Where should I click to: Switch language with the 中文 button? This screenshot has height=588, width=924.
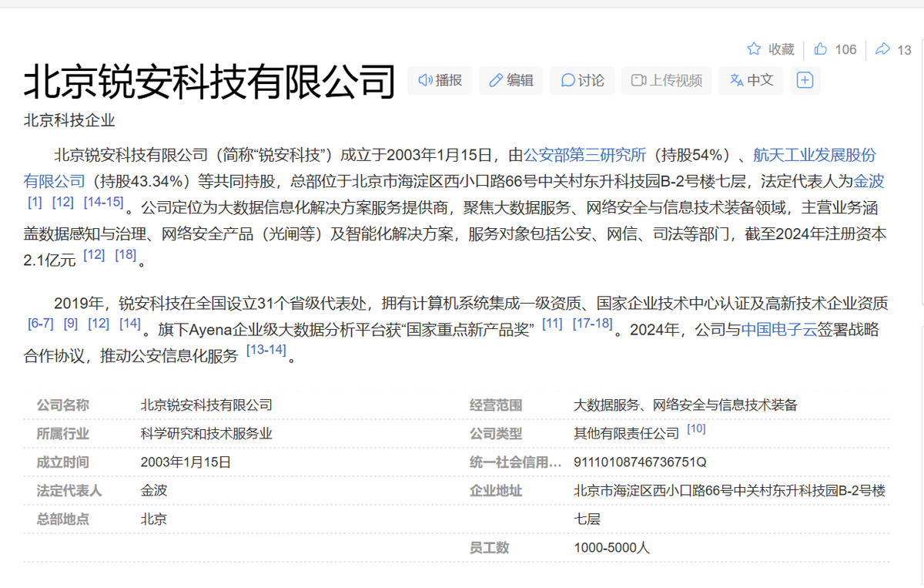pyautogui.click(x=752, y=80)
